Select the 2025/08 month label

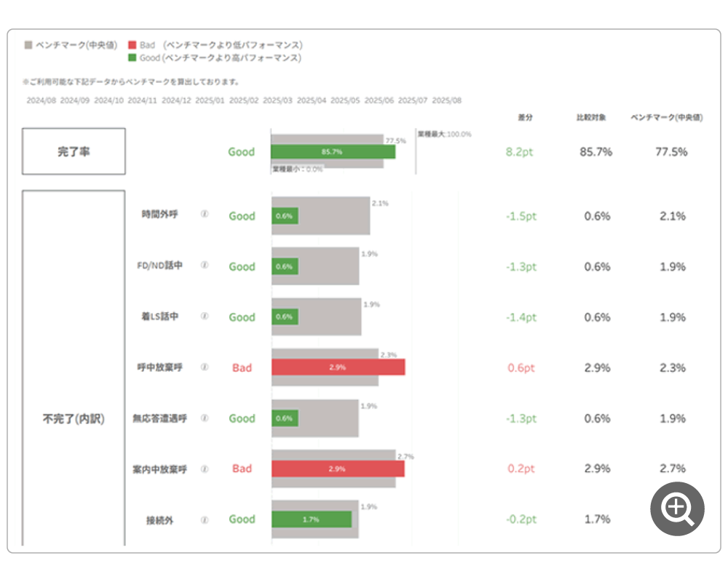click(x=446, y=101)
